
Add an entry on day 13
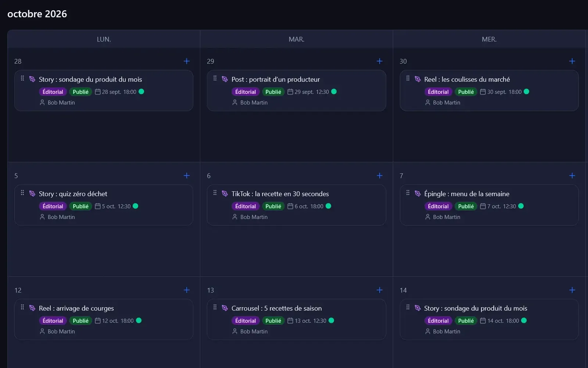(x=380, y=290)
